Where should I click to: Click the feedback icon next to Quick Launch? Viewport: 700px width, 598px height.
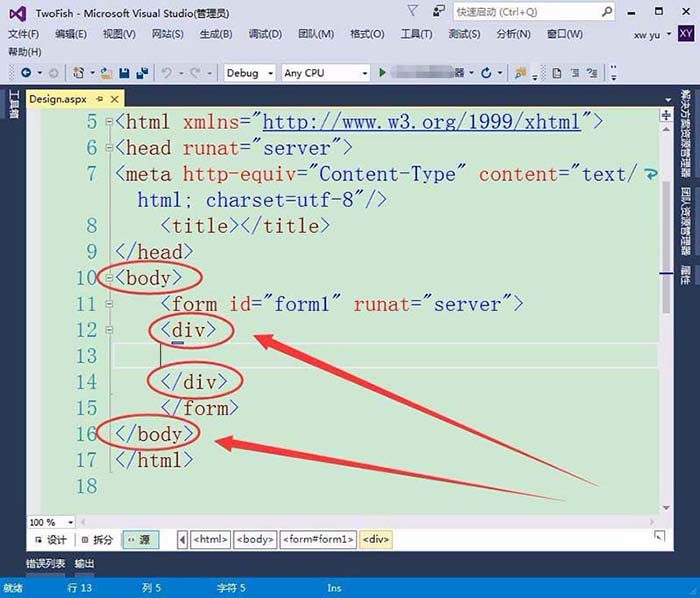point(439,11)
